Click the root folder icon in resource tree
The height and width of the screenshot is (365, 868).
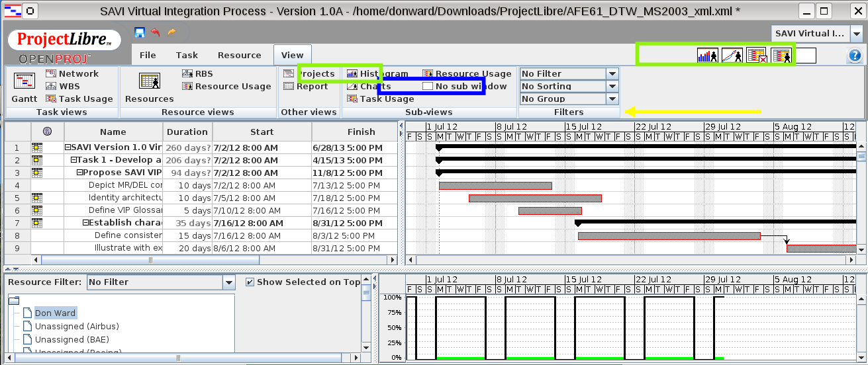[14, 300]
